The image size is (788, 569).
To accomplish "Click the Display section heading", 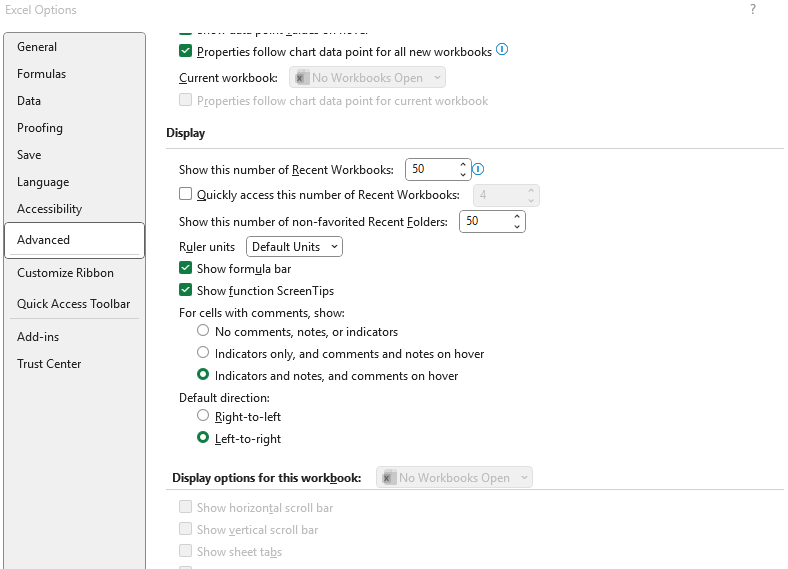I will 185,133.
